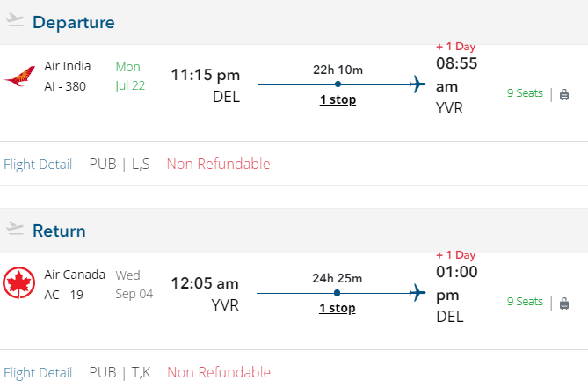
Task: Click the 9 Seats text for departure
Action: (525, 92)
